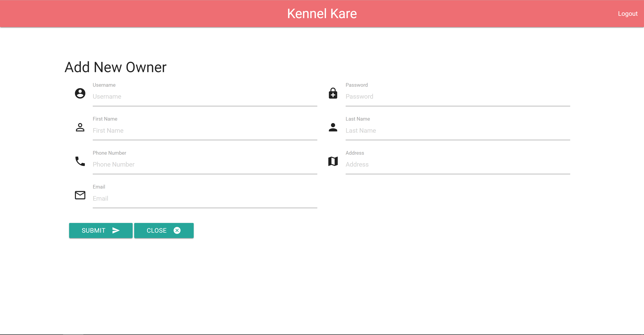This screenshot has height=335, width=644.
Task: Click the map icon beside Address
Action: pyautogui.click(x=333, y=161)
